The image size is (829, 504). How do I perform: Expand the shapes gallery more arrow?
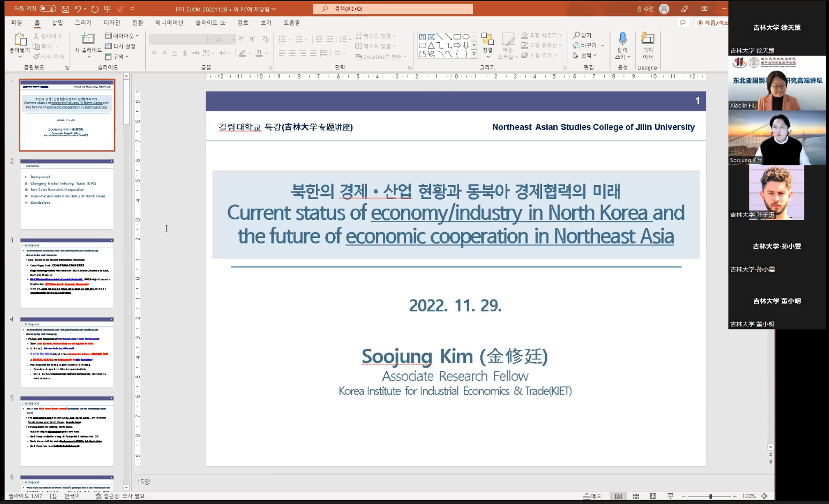[x=474, y=54]
